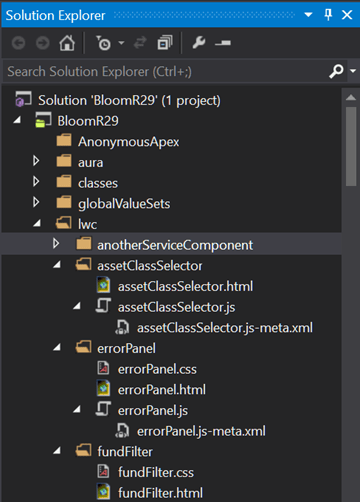This screenshot has width=360, height=502.
Task: Close the Solution Explorer panel
Action: (347, 15)
